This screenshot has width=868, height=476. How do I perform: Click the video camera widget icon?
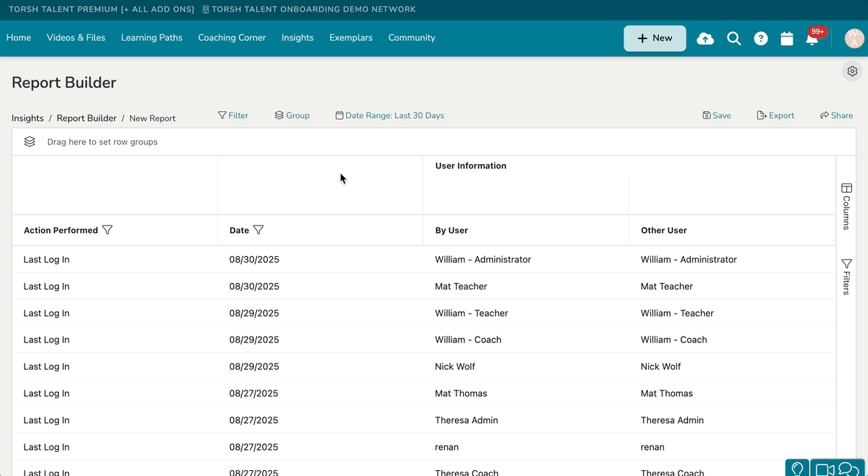[x=824, y=469]
